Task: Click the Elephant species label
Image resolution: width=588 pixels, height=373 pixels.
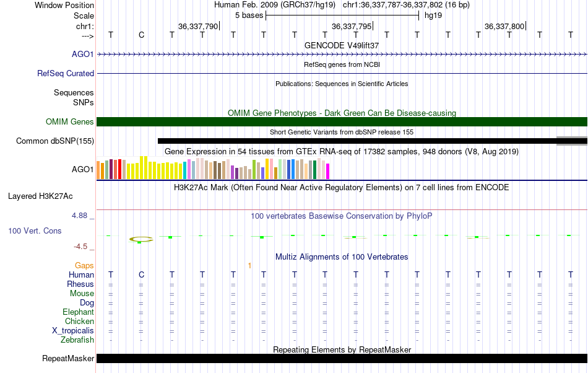Action: [x=79, y=312]
